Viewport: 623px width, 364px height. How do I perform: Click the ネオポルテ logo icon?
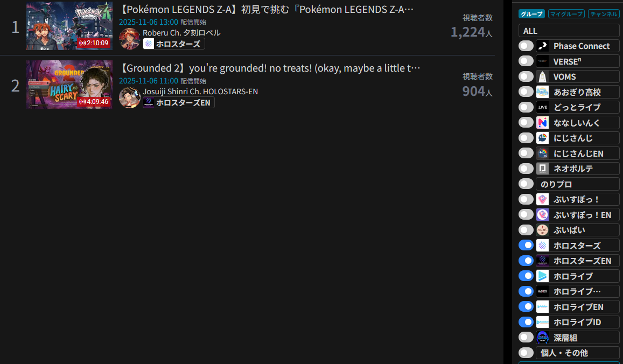tap(542, 169)
